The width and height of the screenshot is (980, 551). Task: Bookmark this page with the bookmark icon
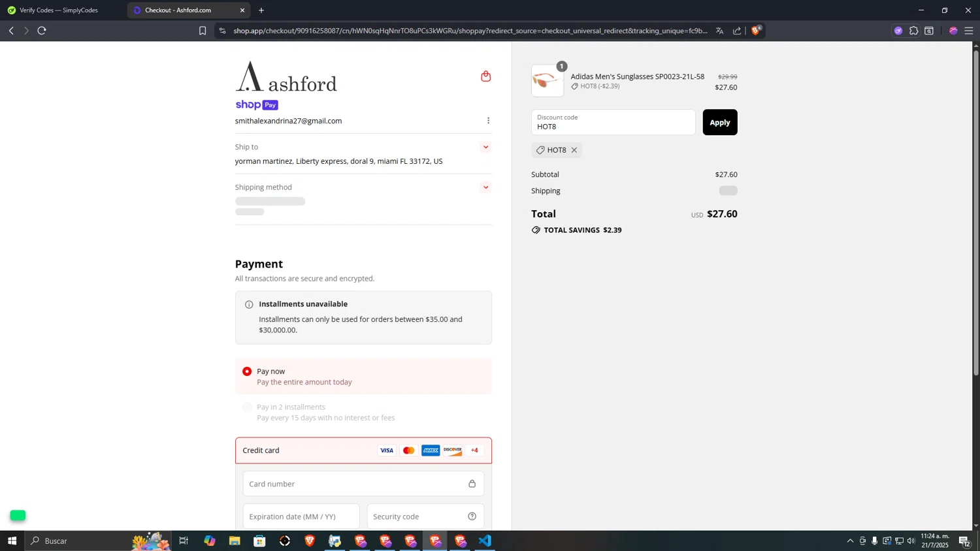point(203,31)
